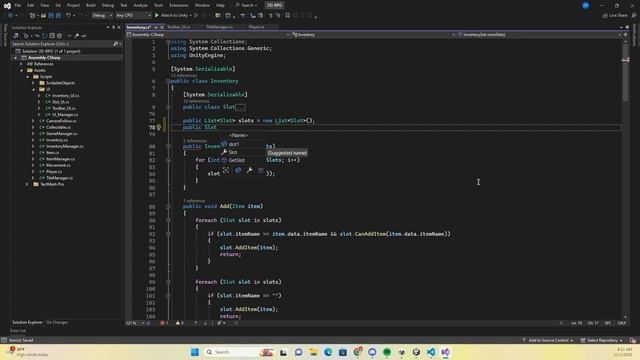Expand the ScriptableObjects folder
Screen dimensions: 640x360
[33, 83]
